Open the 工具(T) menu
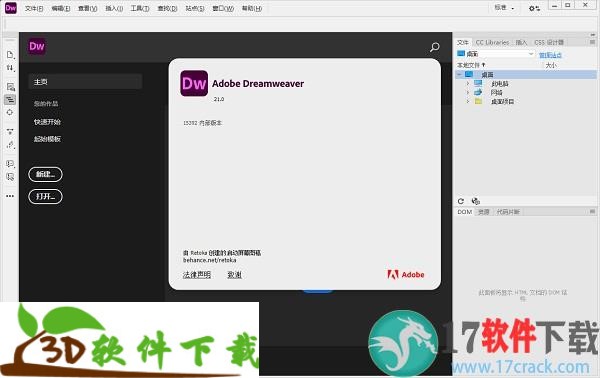The width and height of the screenshot is (600, 378). pos(140,8)
